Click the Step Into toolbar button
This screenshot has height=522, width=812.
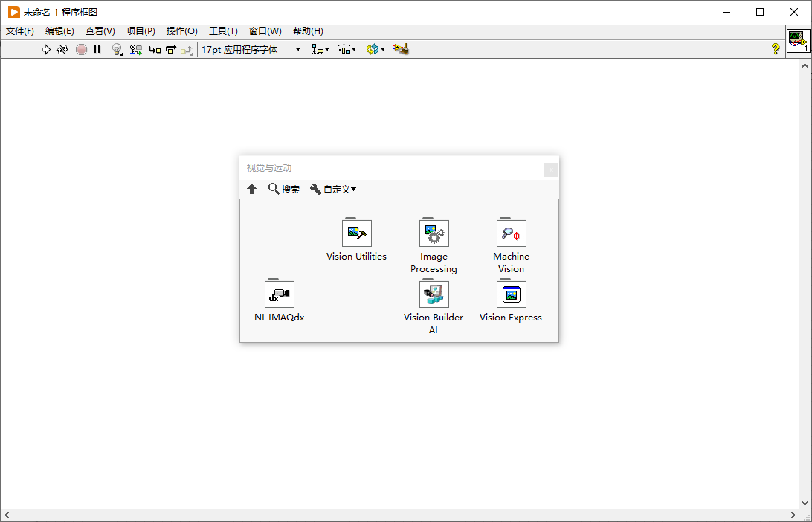coord(155,50)
